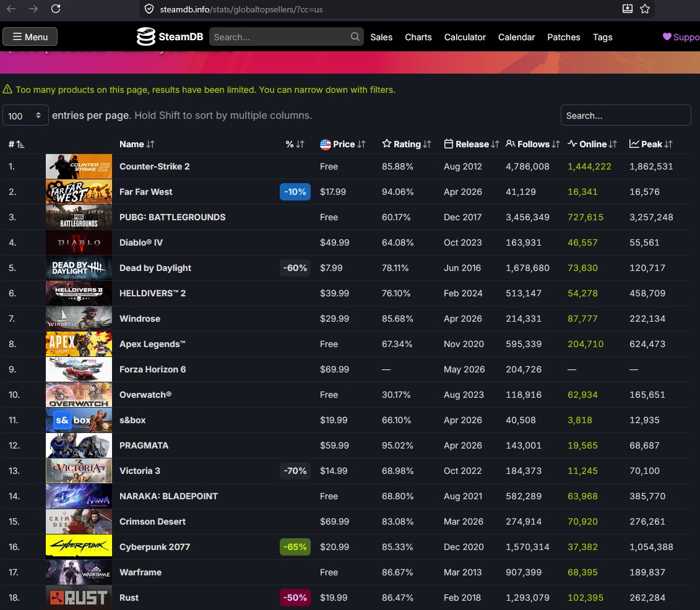Open the Counter-Strike 2 thumbnail
This screenshot has height=610, width=700.
(79, 166)
